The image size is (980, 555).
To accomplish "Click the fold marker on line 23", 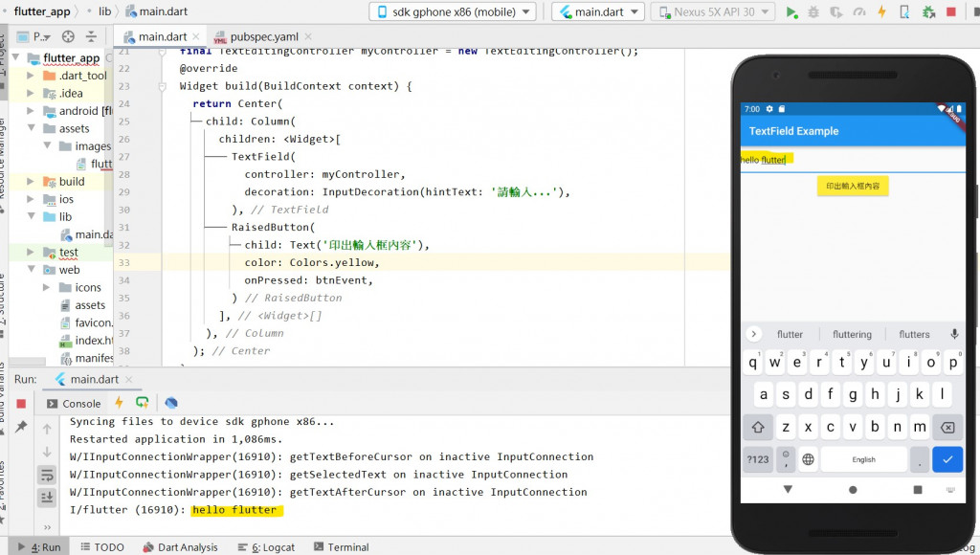I will (162, 86).
